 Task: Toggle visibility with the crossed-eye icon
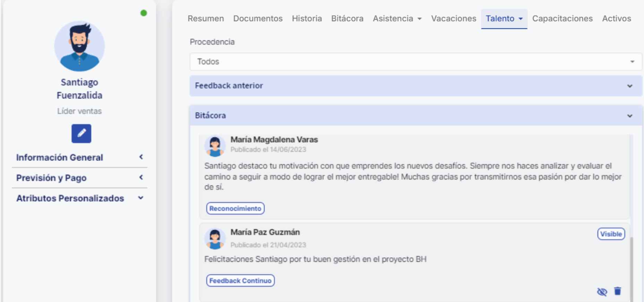(602, 292)
